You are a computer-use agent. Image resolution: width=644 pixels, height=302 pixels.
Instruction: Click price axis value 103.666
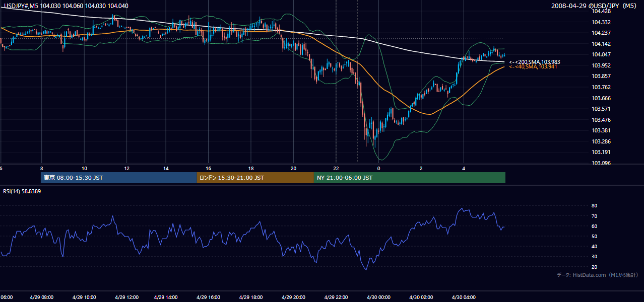click(601, 98)
